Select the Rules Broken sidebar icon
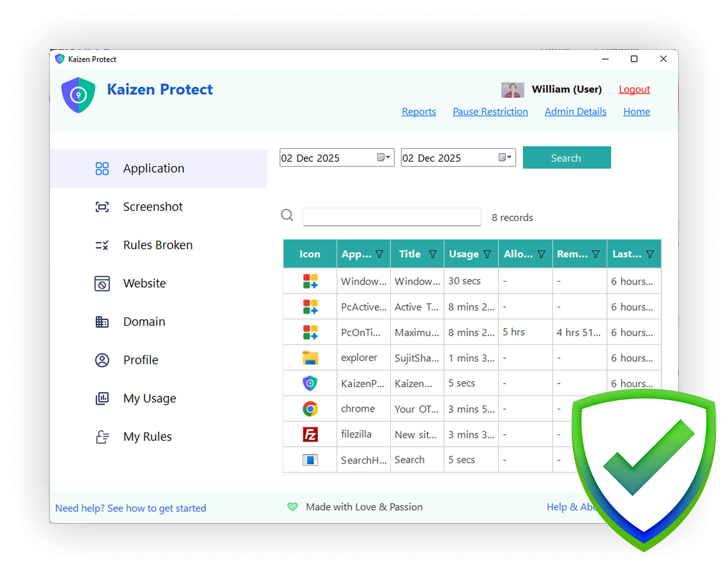 [102, 245]
